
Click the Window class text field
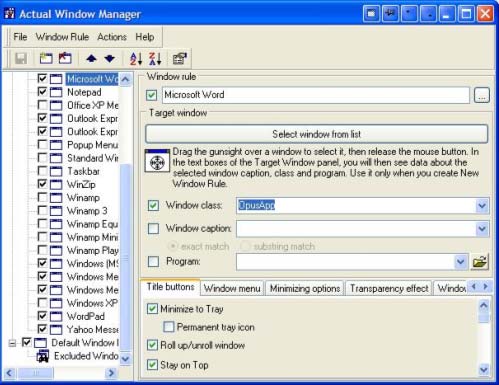pos(356,206)
